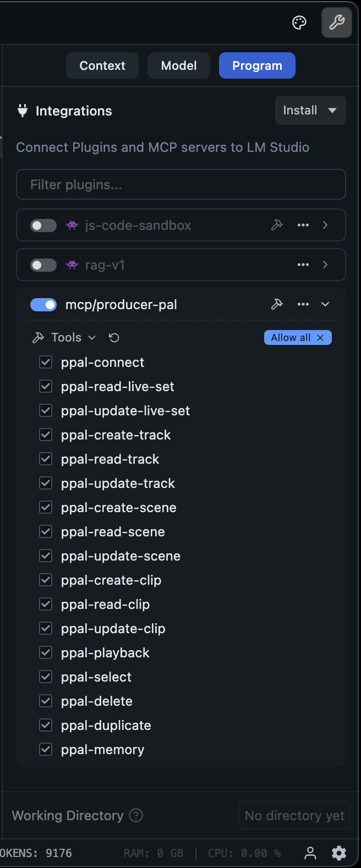Open the color theme palette picker
The image size is (361, 868).
point(299,23)
